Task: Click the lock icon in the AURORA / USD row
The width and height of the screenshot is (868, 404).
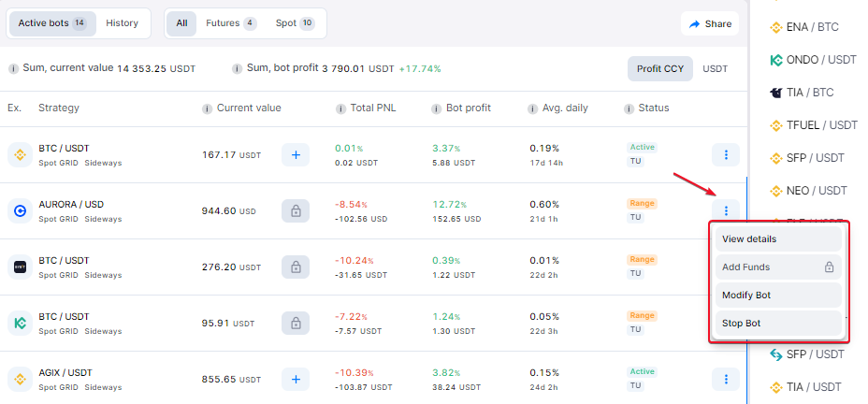Action: click(x=296, y=210)
